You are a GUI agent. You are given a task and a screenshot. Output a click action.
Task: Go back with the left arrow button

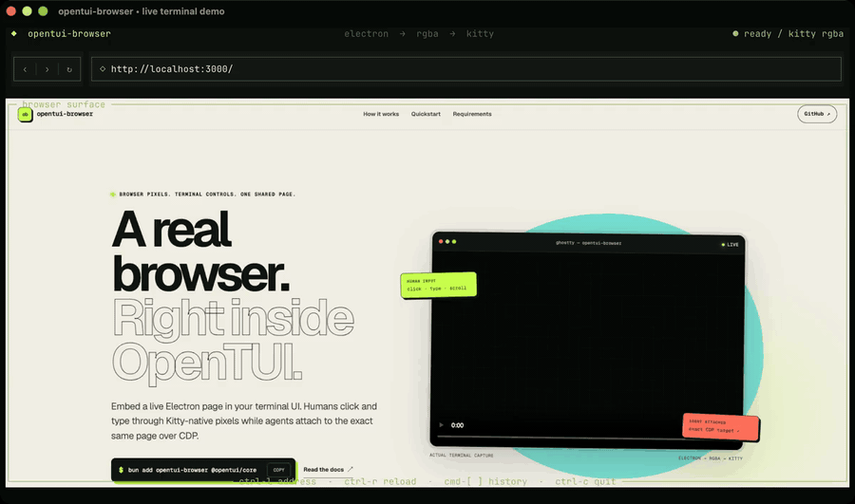25,69
